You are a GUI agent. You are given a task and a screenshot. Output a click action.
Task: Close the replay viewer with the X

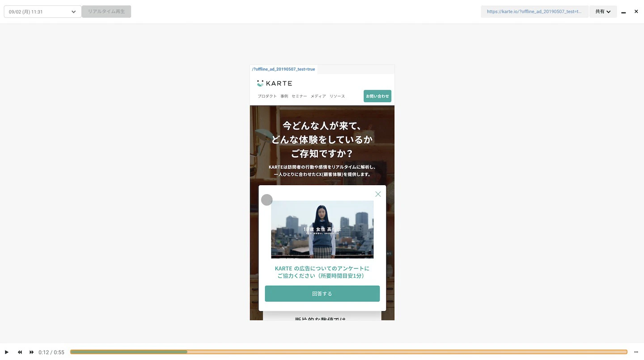coord(636,12)
